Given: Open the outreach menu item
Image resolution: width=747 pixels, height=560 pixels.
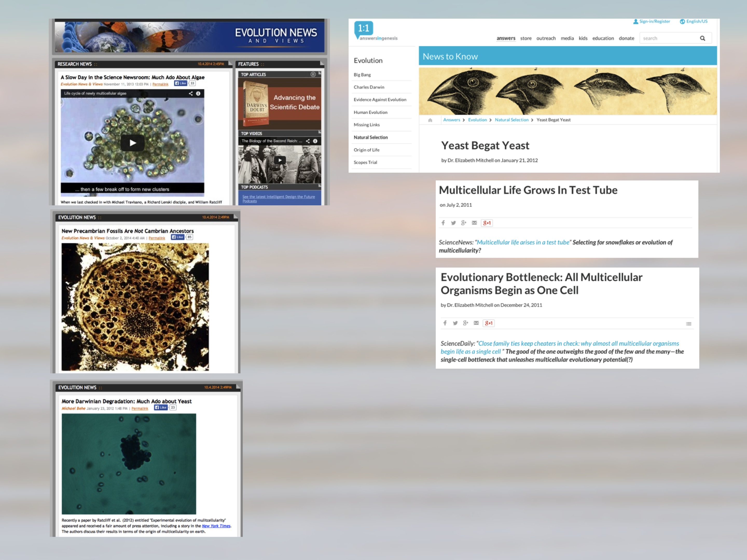Looking at the screenshot, I should click(546, 38).
